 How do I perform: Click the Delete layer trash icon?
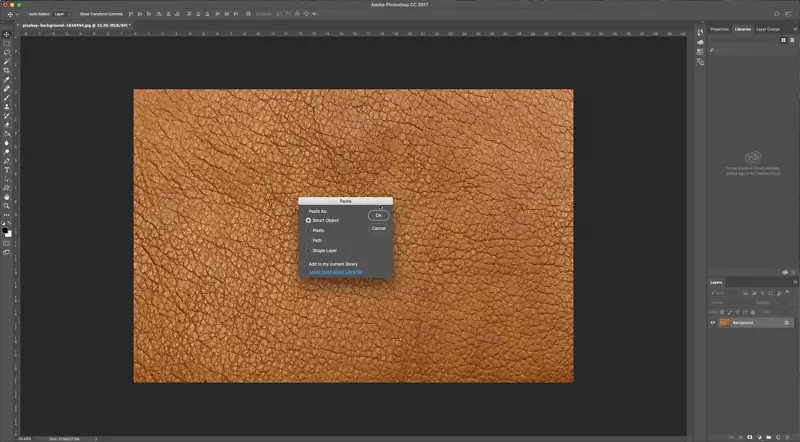[x=787, y=437]
